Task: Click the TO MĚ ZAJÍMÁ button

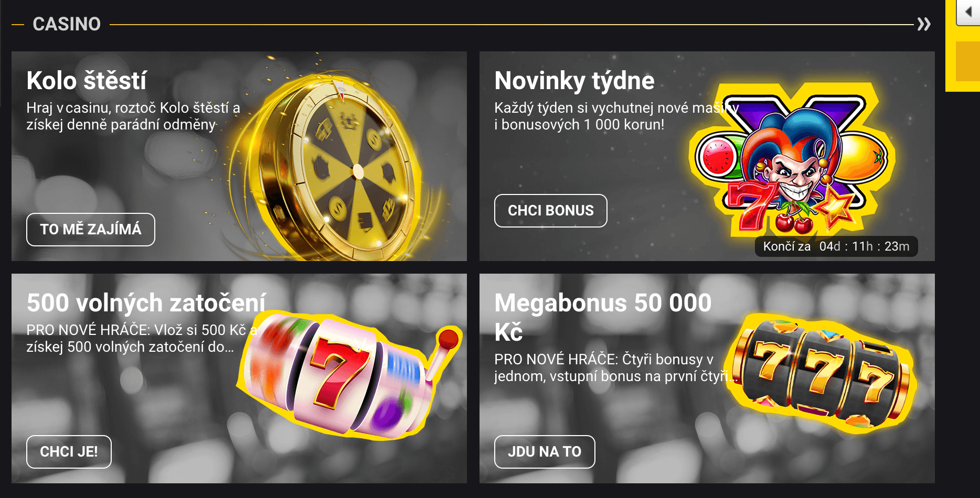Action: [91, 230]
